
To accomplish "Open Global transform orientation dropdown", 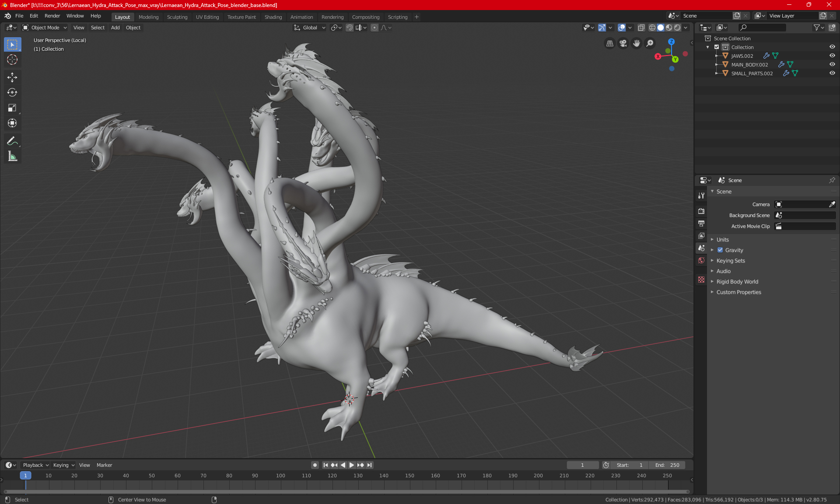I will tap(309, 28).
